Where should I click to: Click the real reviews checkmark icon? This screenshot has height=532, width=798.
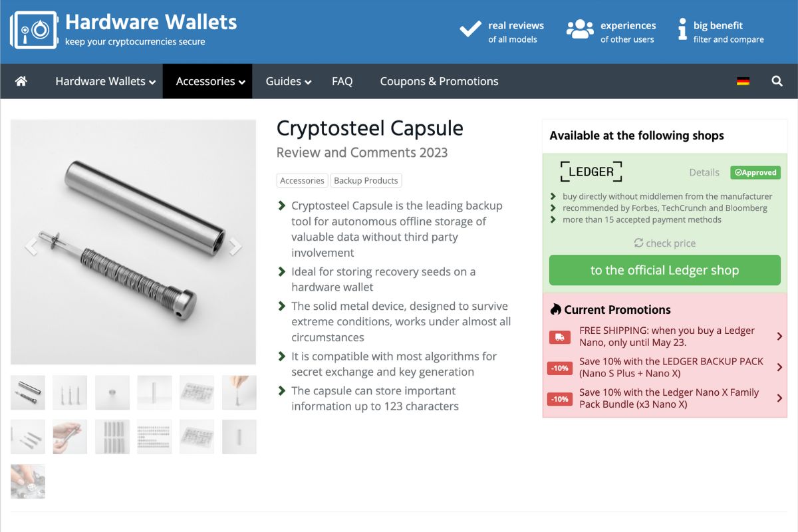tap(469, 29)
